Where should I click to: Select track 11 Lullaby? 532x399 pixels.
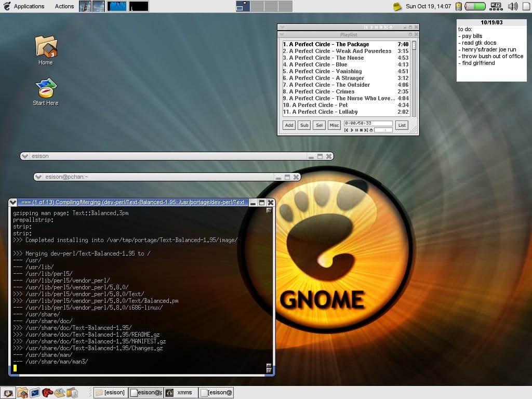(345, 112)
